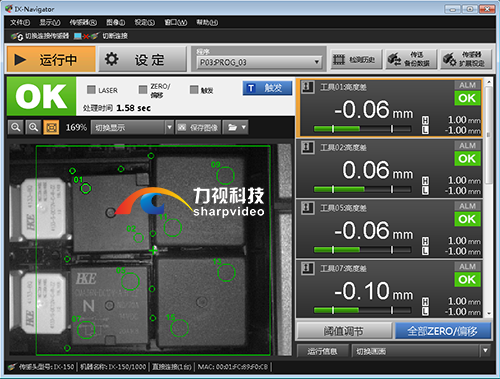The image size is (500, 379).
Task: Click the 运行中 run mode button
Action: [51, 59]
